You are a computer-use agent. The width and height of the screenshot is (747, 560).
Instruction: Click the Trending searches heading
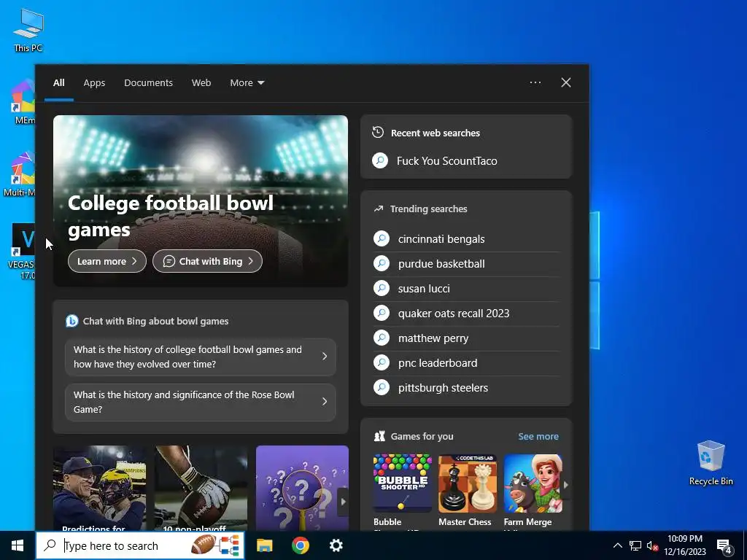429,209
